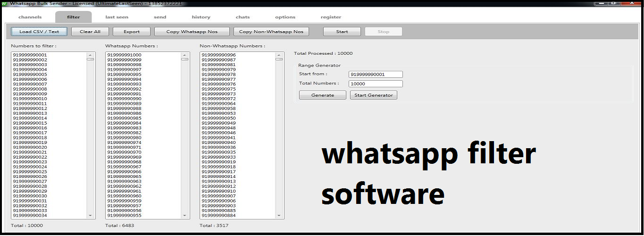
Task: Click the Load CSV / Text button
Action: coord(40,32)
